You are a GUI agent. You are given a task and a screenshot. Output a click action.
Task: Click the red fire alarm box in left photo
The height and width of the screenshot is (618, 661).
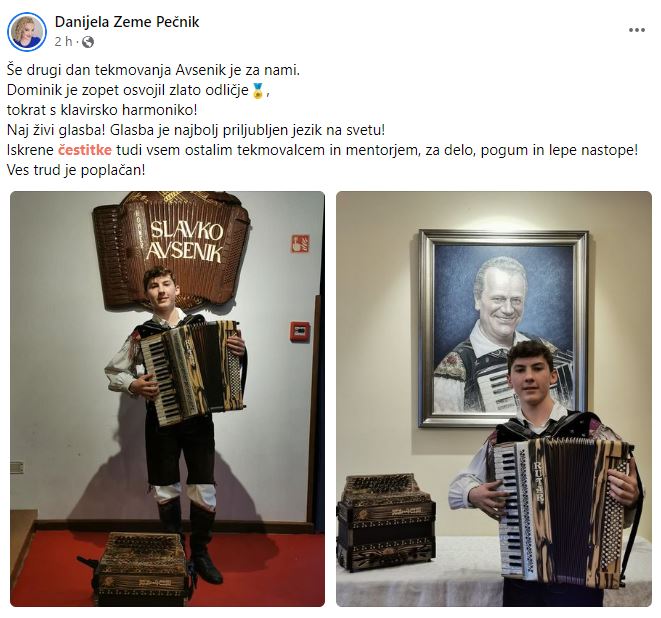pos(300,331)
